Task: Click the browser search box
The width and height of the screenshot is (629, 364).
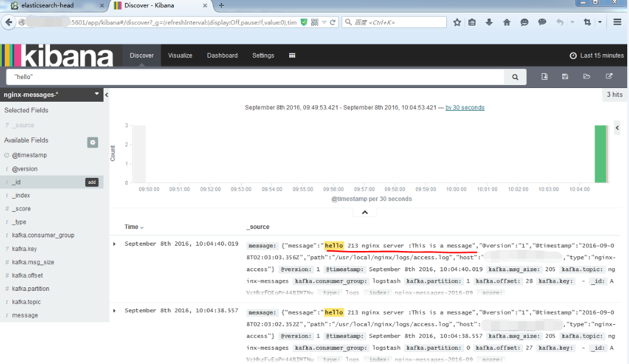Action: pyautogui.click(x=395, y=23)
